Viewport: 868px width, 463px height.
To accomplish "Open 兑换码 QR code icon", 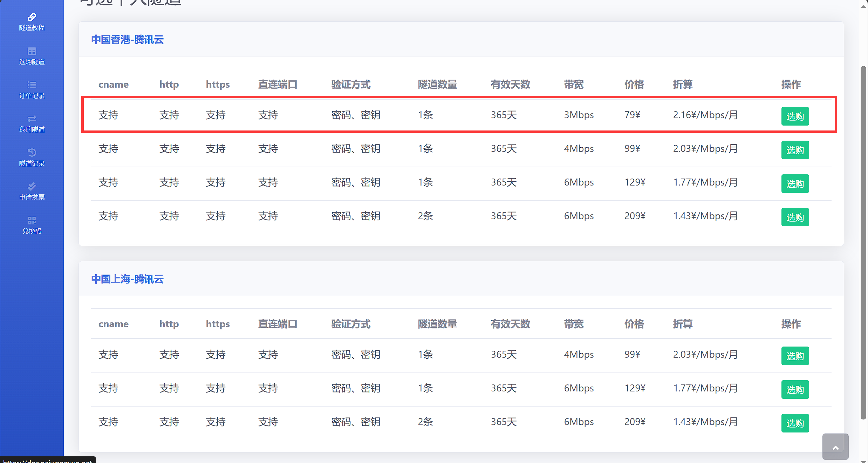I will (32, 220).
